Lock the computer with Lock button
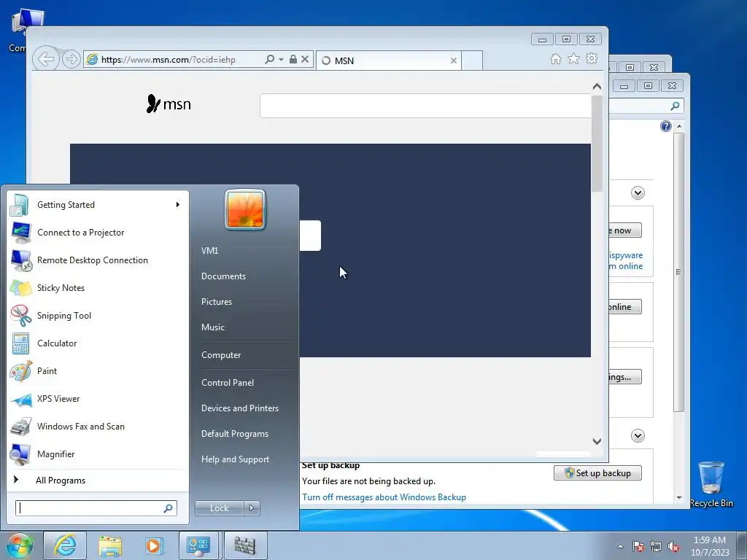Screen dimensions: 747x560 [x=219, y=508]
